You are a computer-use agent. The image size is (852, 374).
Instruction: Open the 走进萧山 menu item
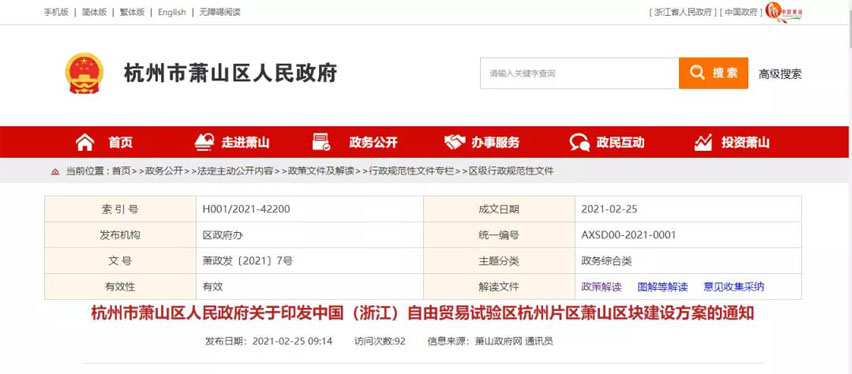(x=245, y=143)
